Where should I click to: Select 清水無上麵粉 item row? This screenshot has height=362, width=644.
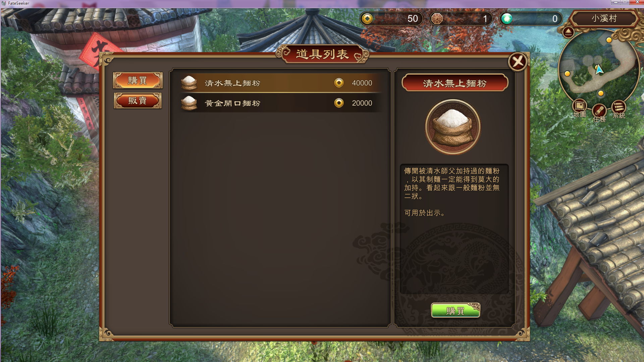pyautogui.click(x=280, y=83)
